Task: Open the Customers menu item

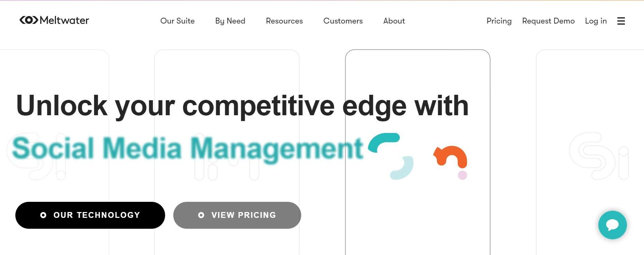Action: click(343, 21)
